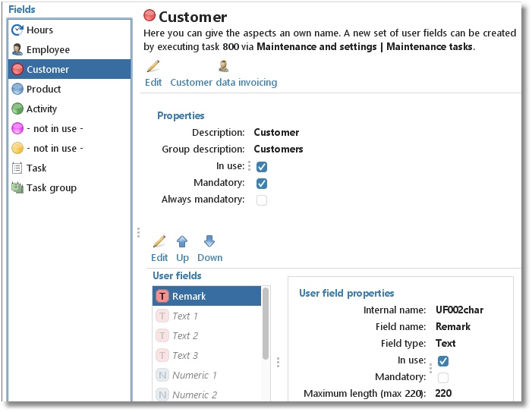This screenshot has width=532, height=412.
Task: Open Customer data invoicing link
Action: click(x=224, y=83)
